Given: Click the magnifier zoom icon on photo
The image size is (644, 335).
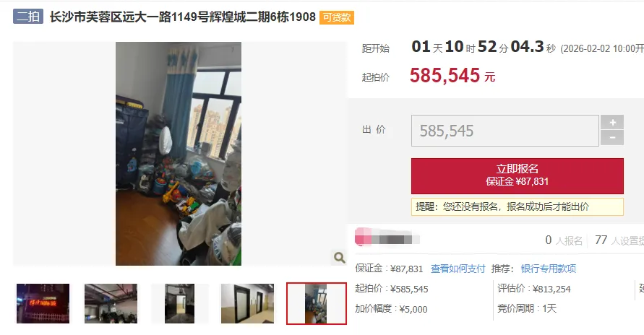Looking at the screenshot, I should 339,258.
